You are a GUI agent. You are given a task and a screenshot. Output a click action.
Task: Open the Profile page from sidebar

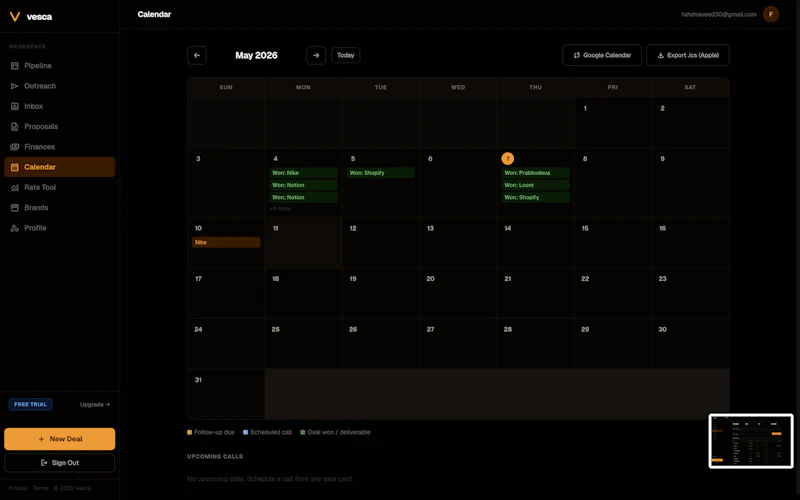point(60,228)
